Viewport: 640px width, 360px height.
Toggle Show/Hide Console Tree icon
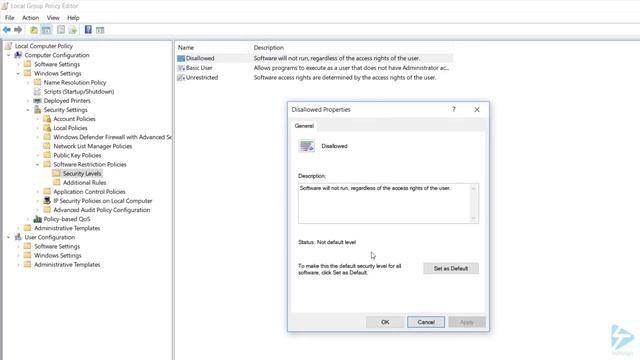tap(46, 30)
